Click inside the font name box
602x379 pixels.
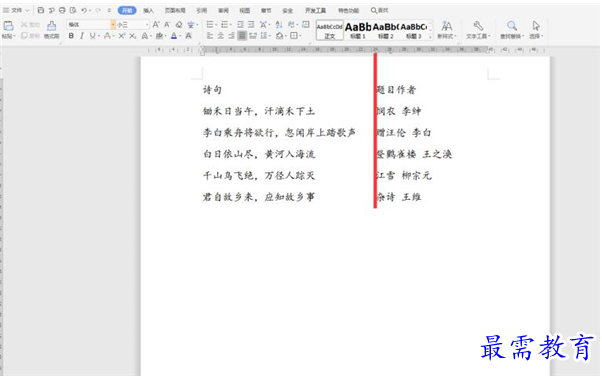(x=88, y=25)
